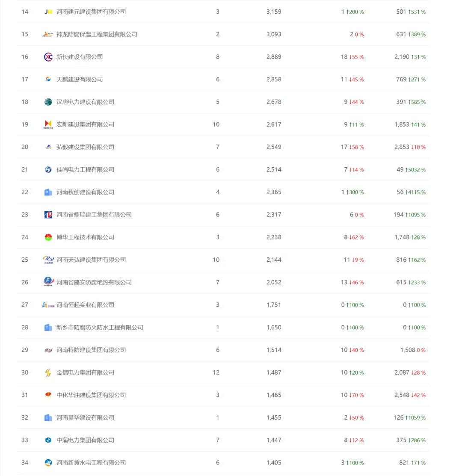Click the value 2,853 in row 20
Screen dimensions: 462x476
pyautogui.click(x=402, y=147)
